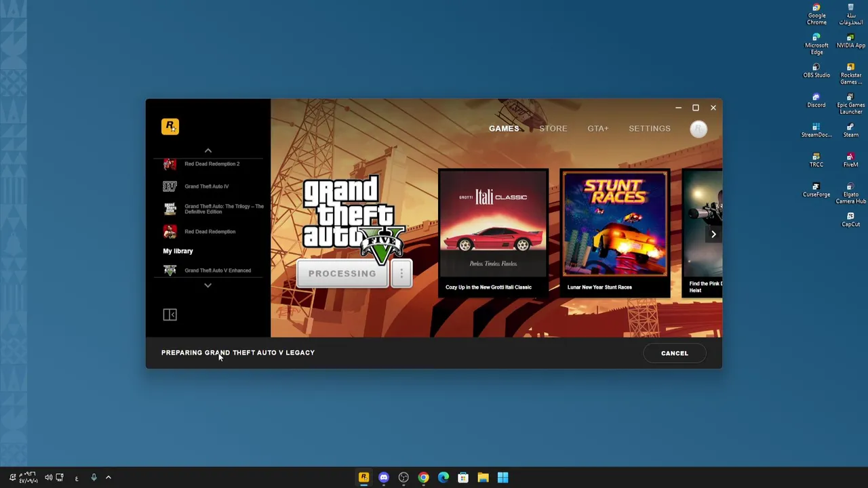Open CurseForge desktop shortcut
Image resolution: width=868 pixels, height=488 pixels.
click(x=816, y=190)
